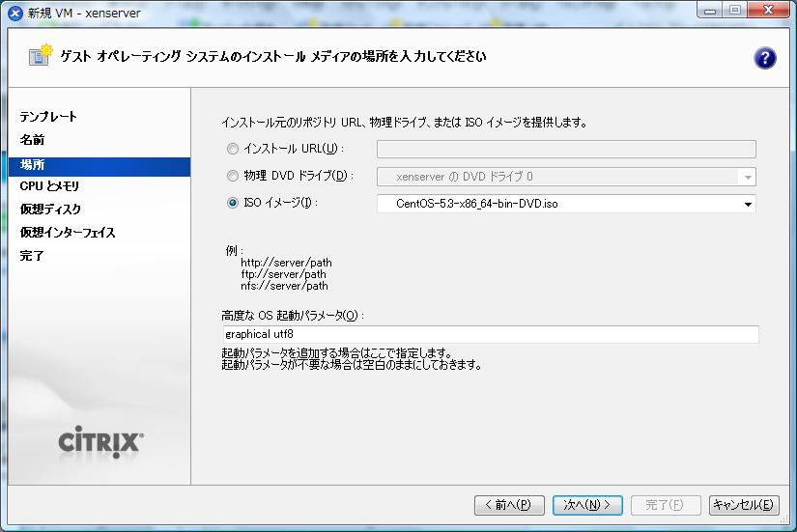Click the キャンセル(E) cancel button

744,505
